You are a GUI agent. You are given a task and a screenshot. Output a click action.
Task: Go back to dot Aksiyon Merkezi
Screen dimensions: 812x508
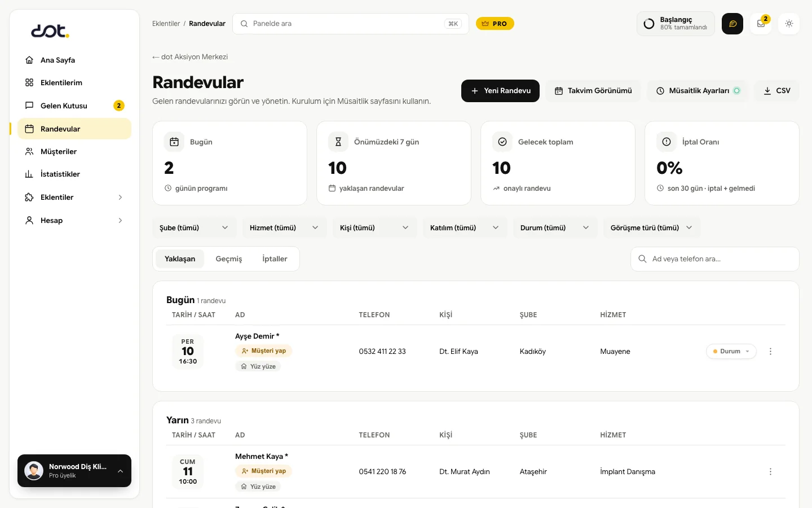(x=190, y=57)
